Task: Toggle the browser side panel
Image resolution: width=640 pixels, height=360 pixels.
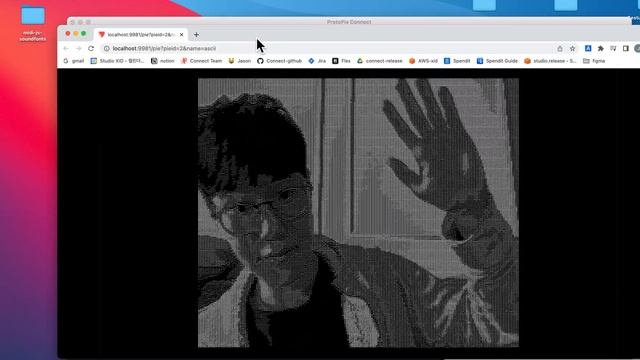Action: pos(625,49)
